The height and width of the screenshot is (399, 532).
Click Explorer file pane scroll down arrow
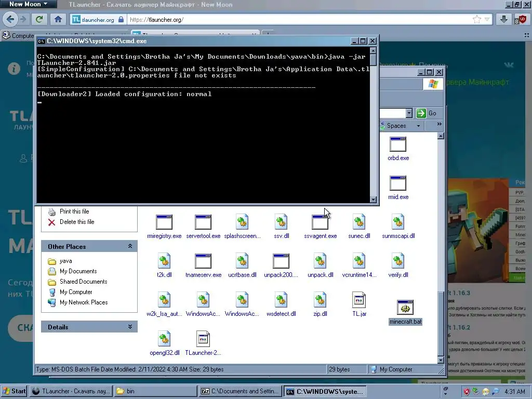click(x=441, y=360)
